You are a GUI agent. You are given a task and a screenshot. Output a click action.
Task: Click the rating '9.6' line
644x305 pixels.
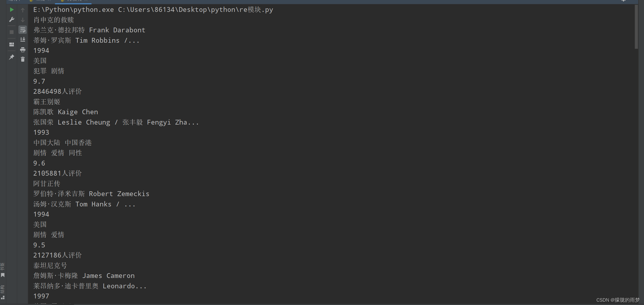(39, 163)
